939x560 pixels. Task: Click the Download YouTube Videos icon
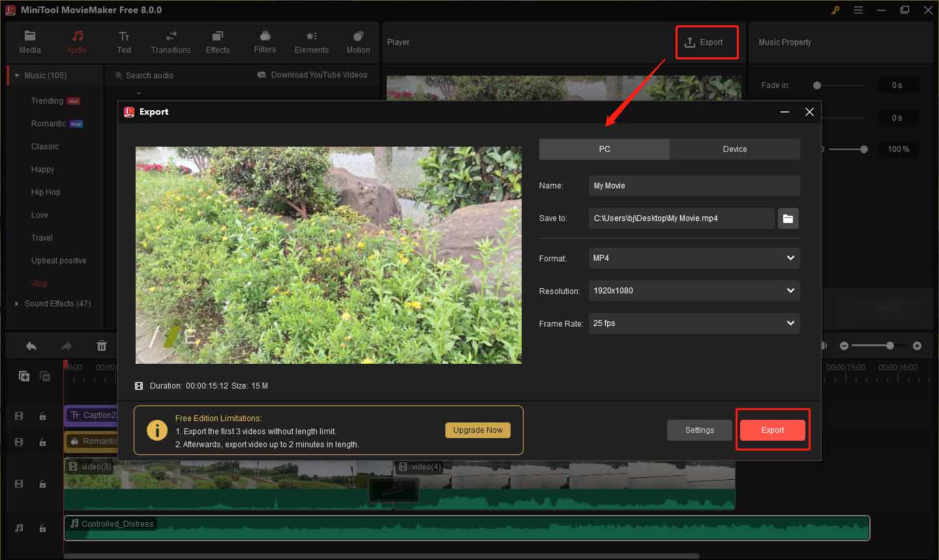pyautogui.click(x=262, y=75)
